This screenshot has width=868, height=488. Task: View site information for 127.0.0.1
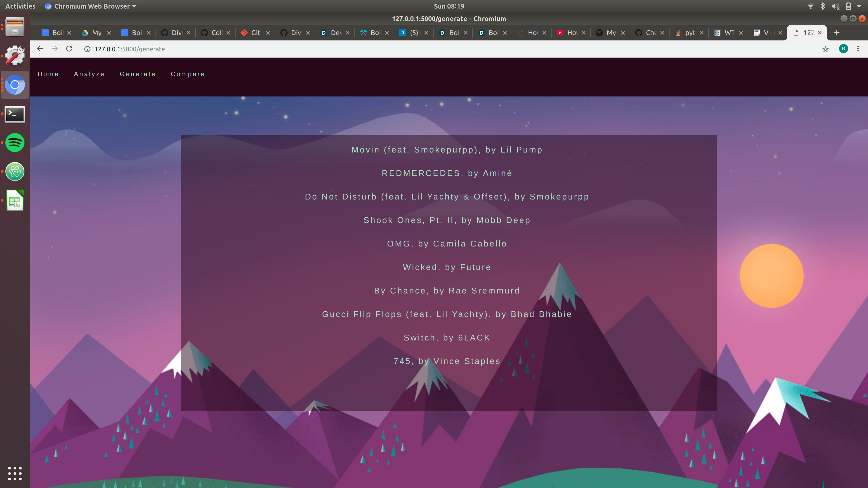87,49
